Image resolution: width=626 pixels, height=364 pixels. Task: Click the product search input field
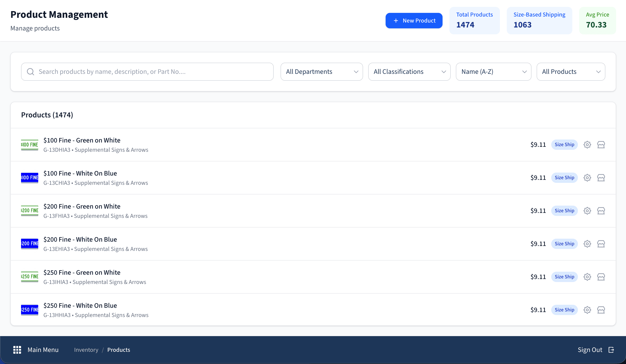pos(147,71)
